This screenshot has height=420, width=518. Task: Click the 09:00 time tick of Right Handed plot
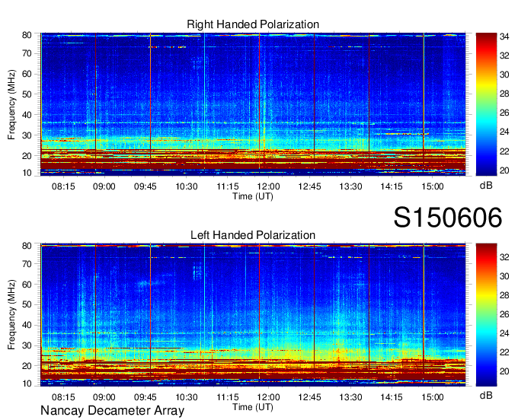click(104, 186)
